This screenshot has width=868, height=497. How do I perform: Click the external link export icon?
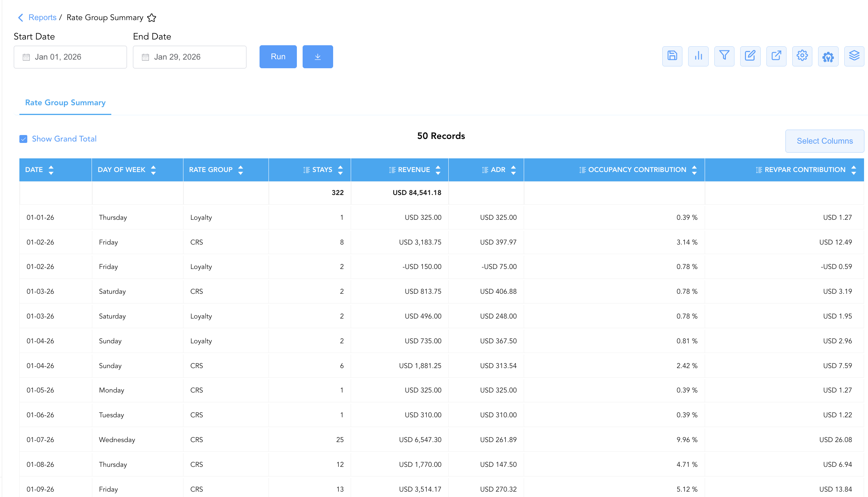(776, 56)
